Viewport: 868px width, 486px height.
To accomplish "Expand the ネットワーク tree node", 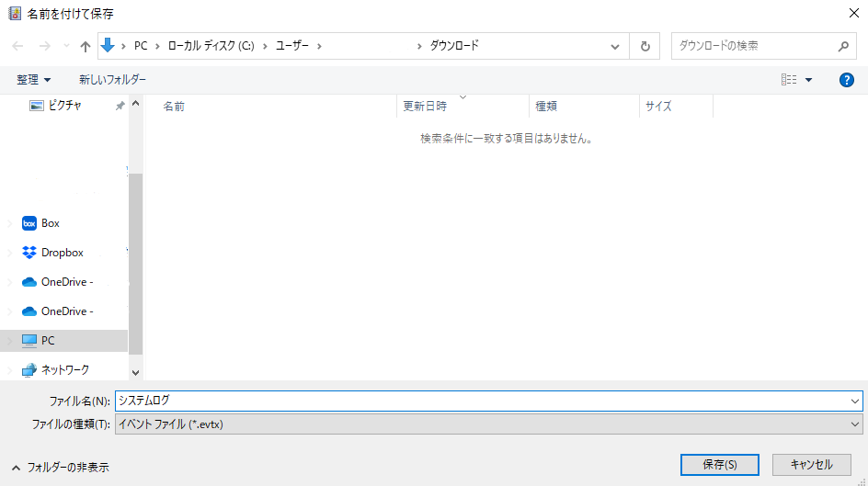I will 9,370.
